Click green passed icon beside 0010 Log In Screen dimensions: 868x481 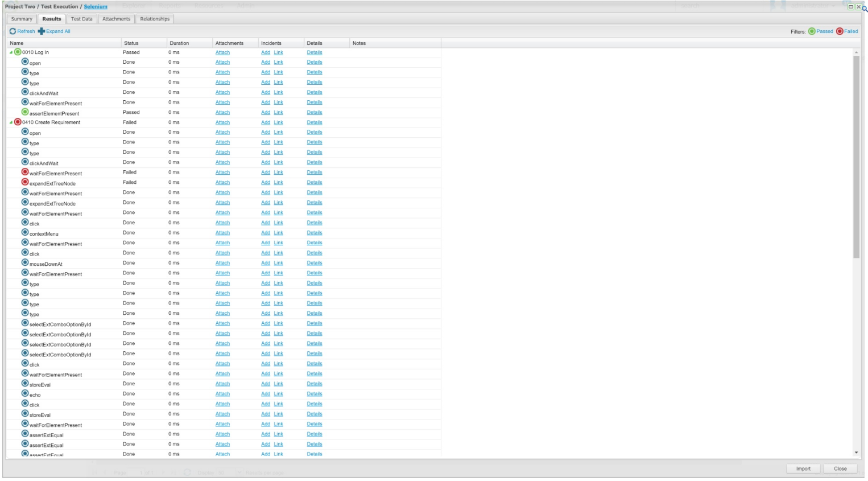point(18,52)
